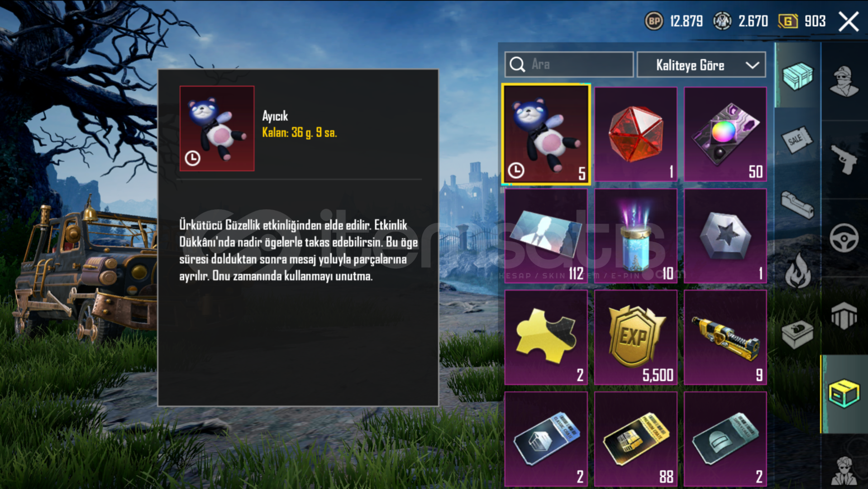Select the red gem item
Screen dimensions: 868x489
pos(636,134)
